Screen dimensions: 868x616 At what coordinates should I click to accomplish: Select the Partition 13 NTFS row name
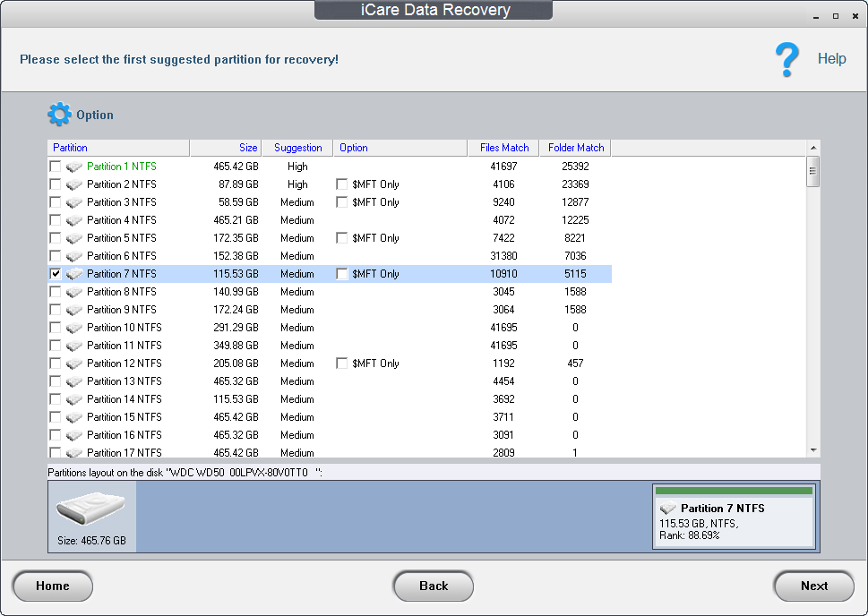(125, 381)
